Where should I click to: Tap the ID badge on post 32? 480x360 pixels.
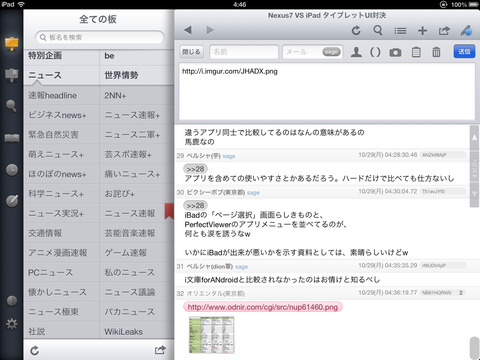443,293
